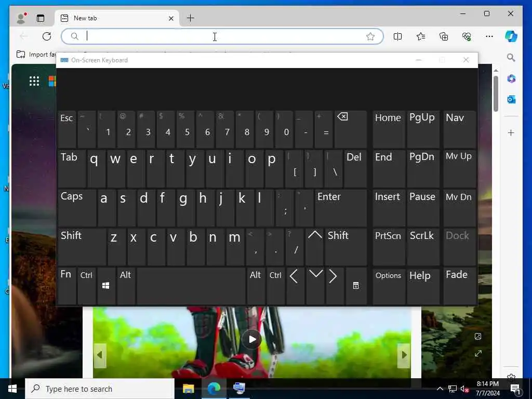532x399 pixels.
Task: Click Import favorites in the bookmarks bar
Action: click(36, 54)
